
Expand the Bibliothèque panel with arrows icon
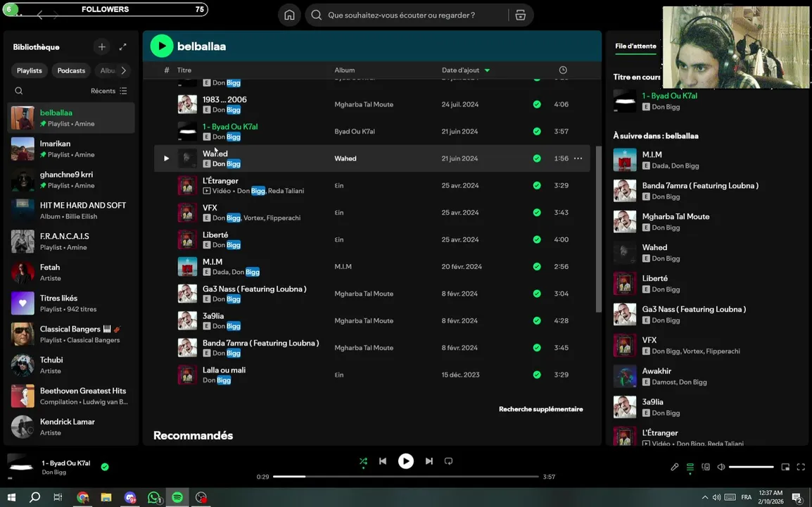click(x=122, y=47)
